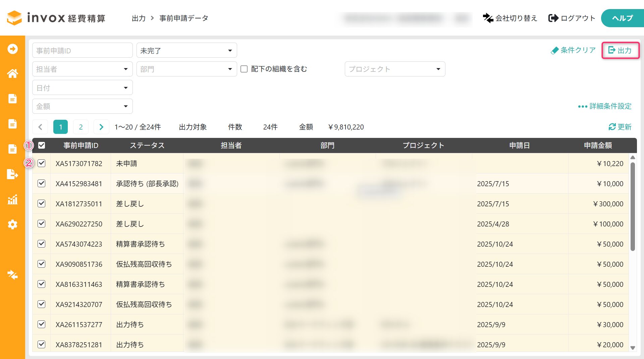This screenshot has width=644, height=359.
Task: Go to page 2 of the results
Action: (81, 127)
